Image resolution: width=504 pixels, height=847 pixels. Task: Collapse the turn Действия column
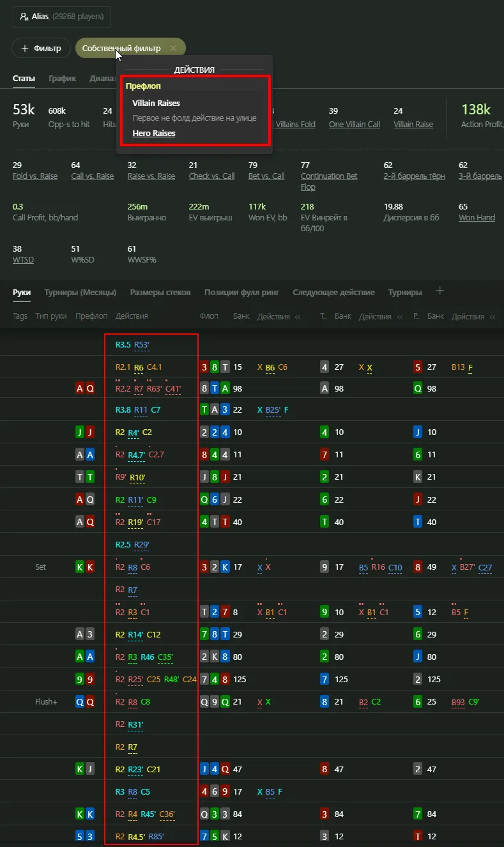pos(400,317)
